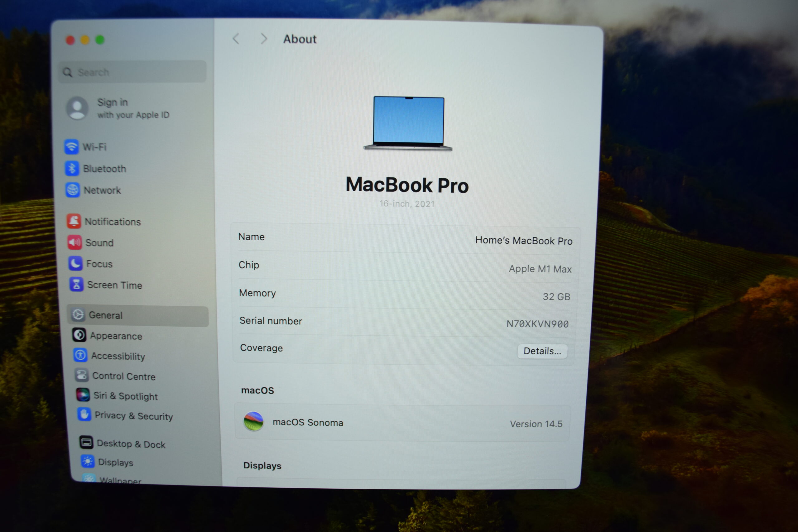Open the Focus sidebar item label
The height and width of the screenshot is (532, 798).
(99, 264)
